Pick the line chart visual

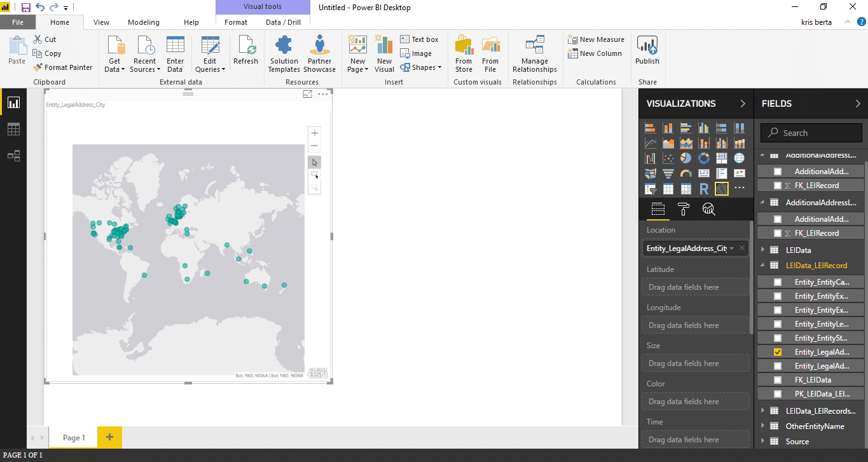point(651,143)
